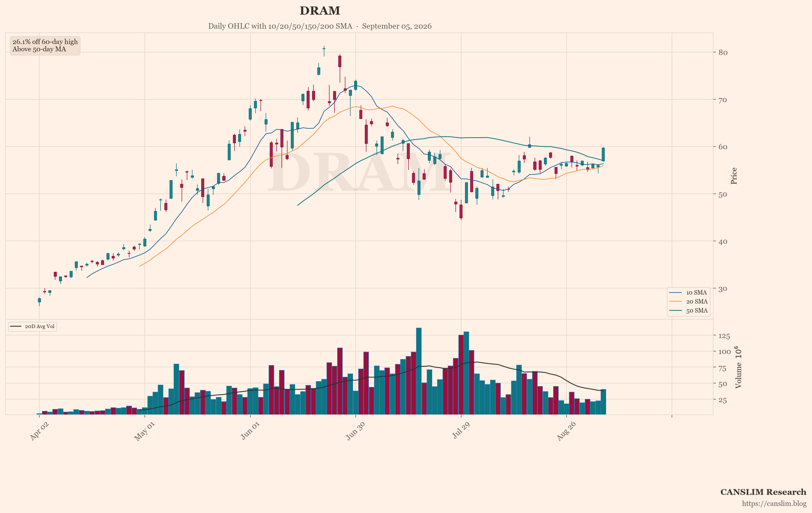
Task: Click the Aug 26 x-axis date label
Action: 566,431
